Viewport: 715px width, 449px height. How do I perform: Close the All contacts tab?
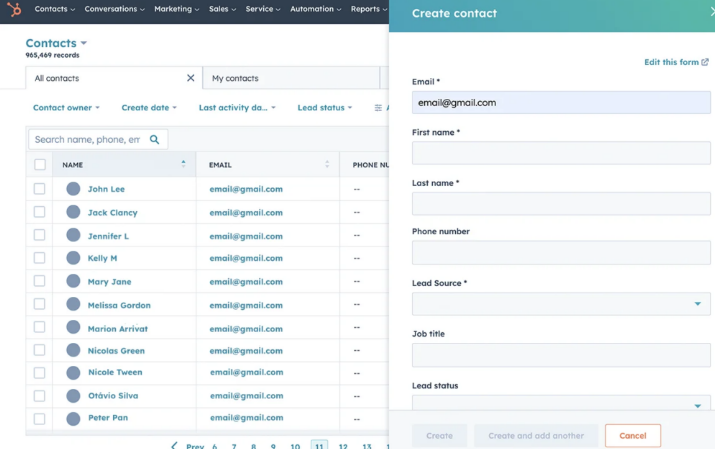191,78
